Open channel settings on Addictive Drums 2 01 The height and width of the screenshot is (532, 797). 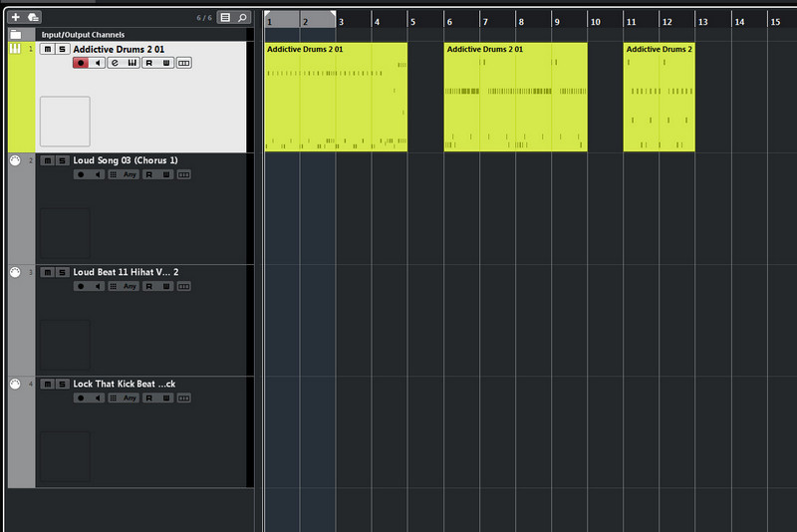115,63
